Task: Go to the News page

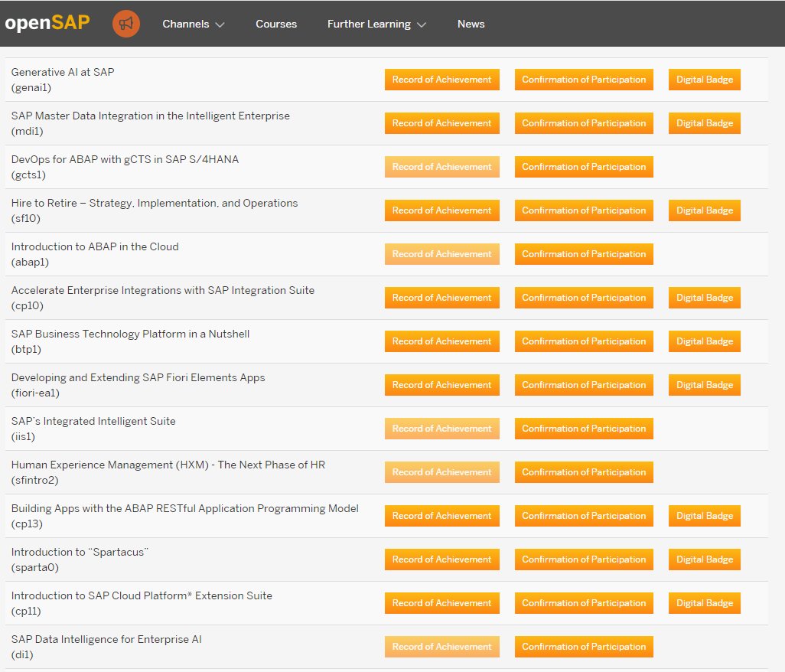Action: [471, 24]
